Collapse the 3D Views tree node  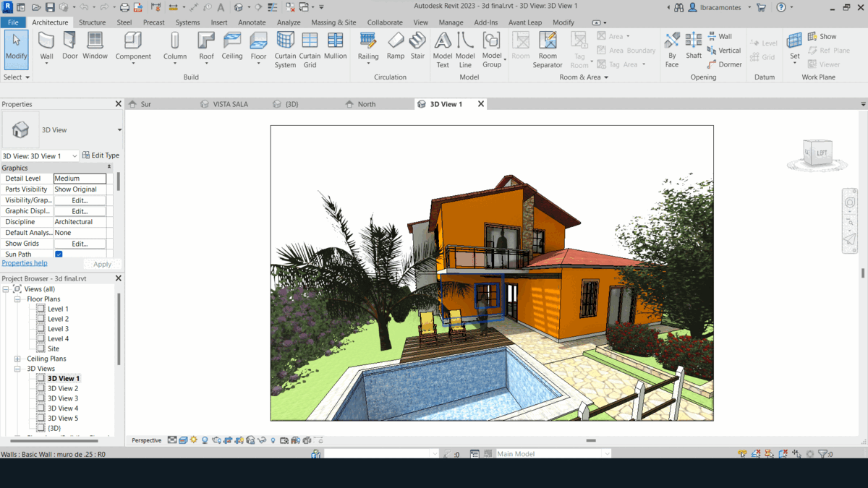pyautogui.click(x=17, y=369)
